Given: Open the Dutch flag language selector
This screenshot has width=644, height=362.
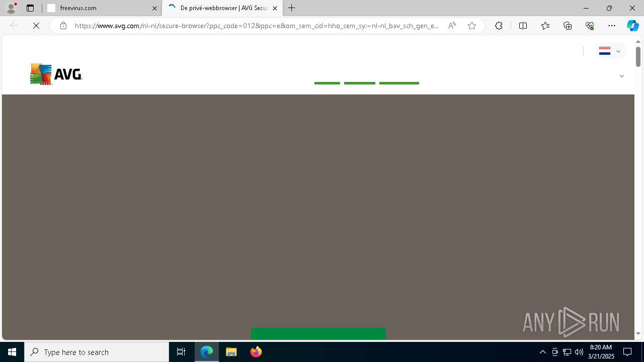Looking at the screenshot, I should [610, 51].
